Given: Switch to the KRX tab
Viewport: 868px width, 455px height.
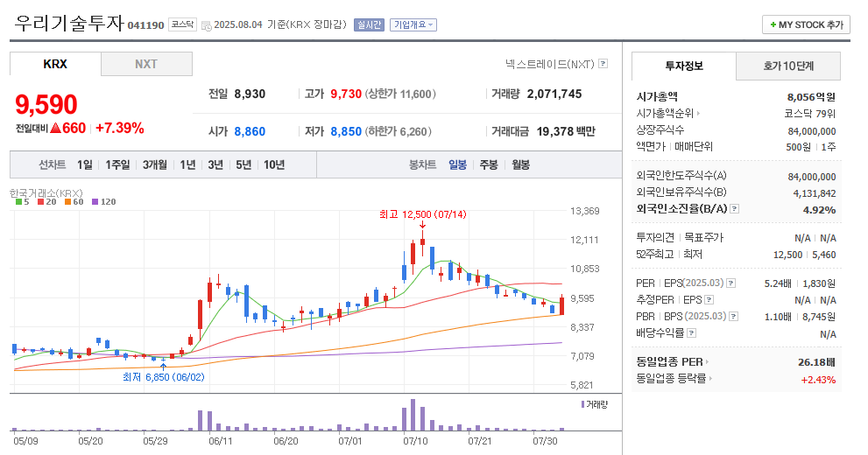Looking at the screenshot, I should pyautogui.click(x=55, y=64).
